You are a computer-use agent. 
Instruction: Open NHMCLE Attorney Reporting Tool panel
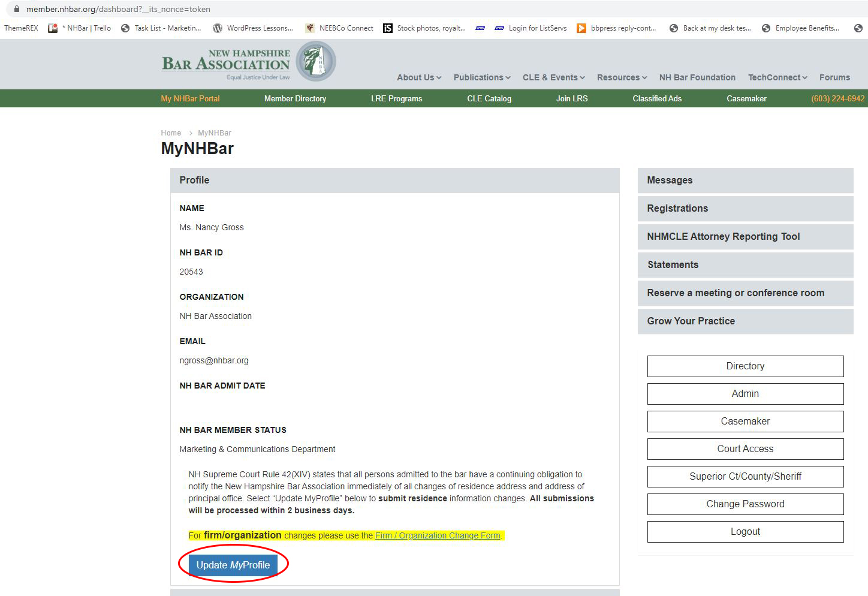tap(745, 237)
